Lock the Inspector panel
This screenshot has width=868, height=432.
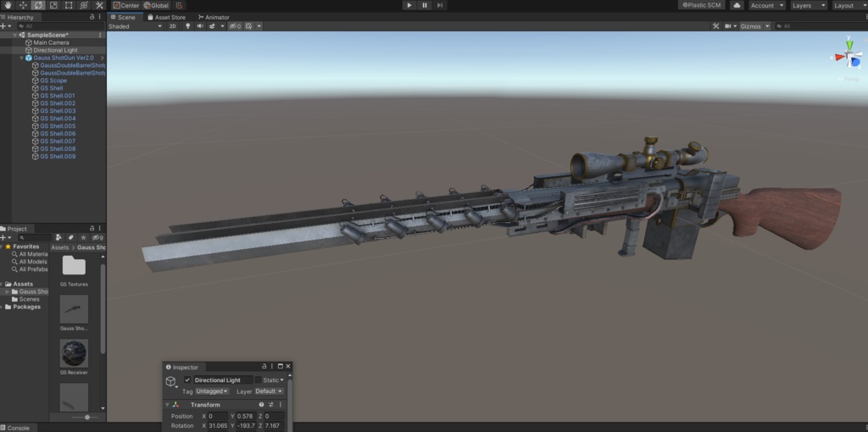264,366
